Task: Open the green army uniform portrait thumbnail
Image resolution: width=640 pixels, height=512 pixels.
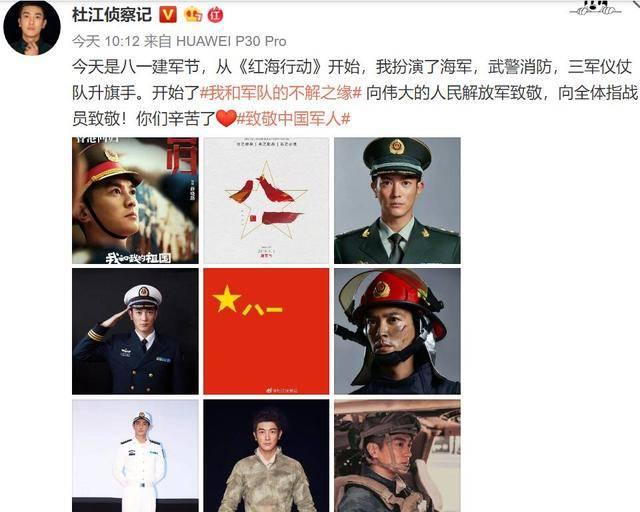Action: [x=397, y=200]
